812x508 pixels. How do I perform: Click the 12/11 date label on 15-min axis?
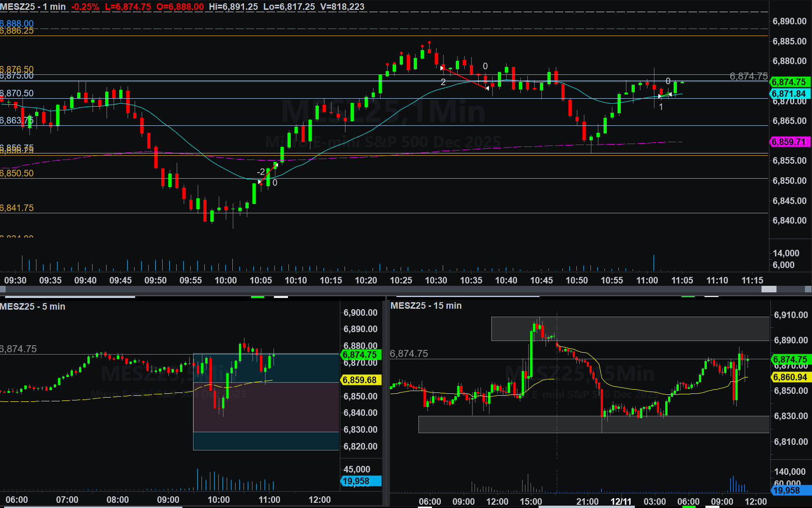coord(621,501)
